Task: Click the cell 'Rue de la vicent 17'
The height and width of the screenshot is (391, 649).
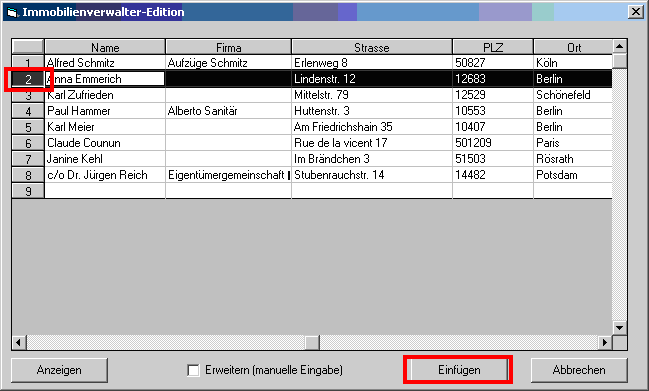Action: [372, 143]
